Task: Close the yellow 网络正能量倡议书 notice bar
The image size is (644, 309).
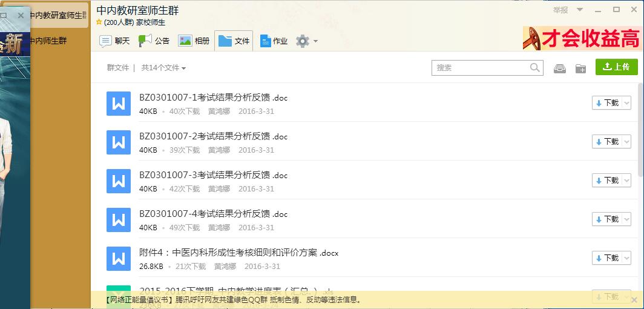Action: pyautogui.click(x=634, y=300)
